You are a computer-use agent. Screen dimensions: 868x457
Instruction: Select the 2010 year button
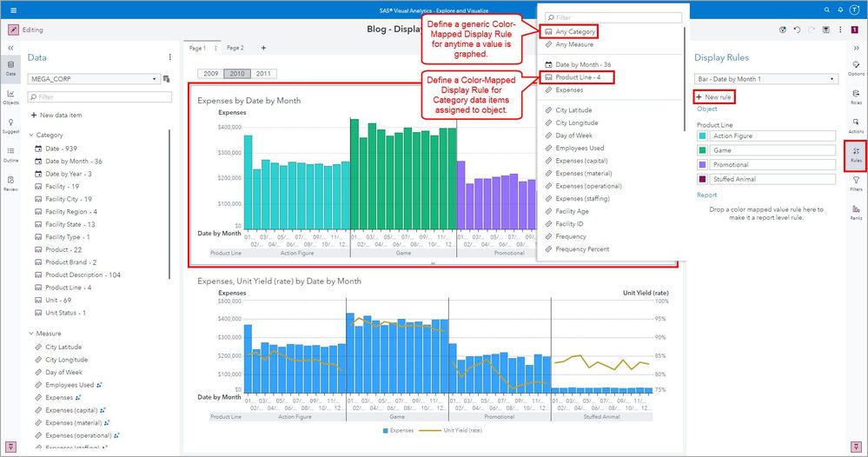pyautogui.click(x=237, y=74)
